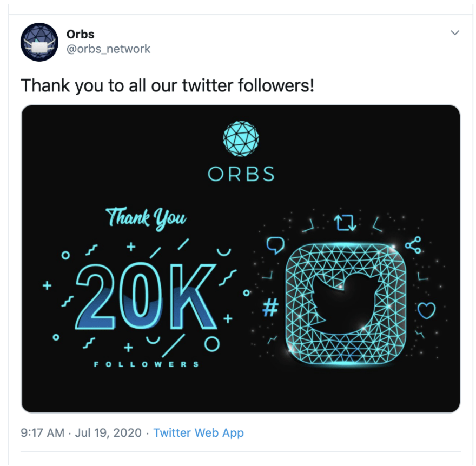Click the tweet text thanking followers
This screenshot has width=476, height=466.
tap(167, 85)
